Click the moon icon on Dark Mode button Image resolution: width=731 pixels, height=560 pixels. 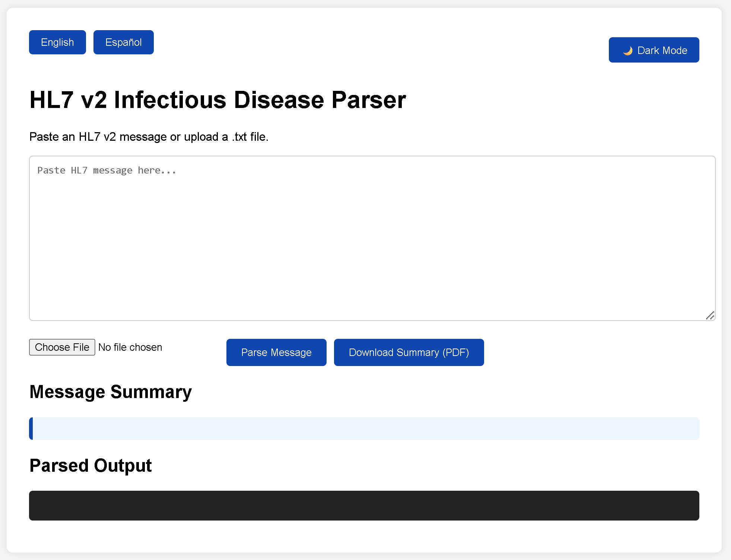pos(629,50)
